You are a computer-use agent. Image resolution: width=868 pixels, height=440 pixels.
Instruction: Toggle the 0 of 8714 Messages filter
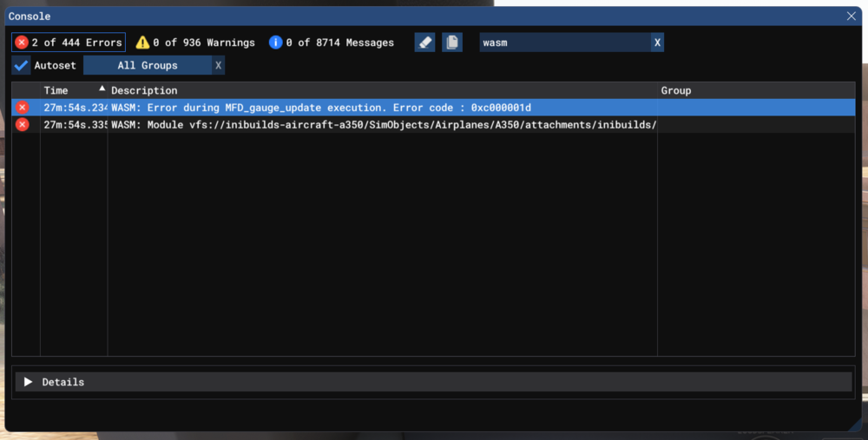pos(331,43)
